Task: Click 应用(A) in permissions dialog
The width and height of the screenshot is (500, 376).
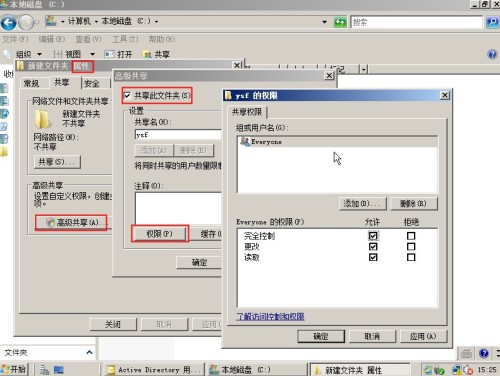Action: click(423, 336)
